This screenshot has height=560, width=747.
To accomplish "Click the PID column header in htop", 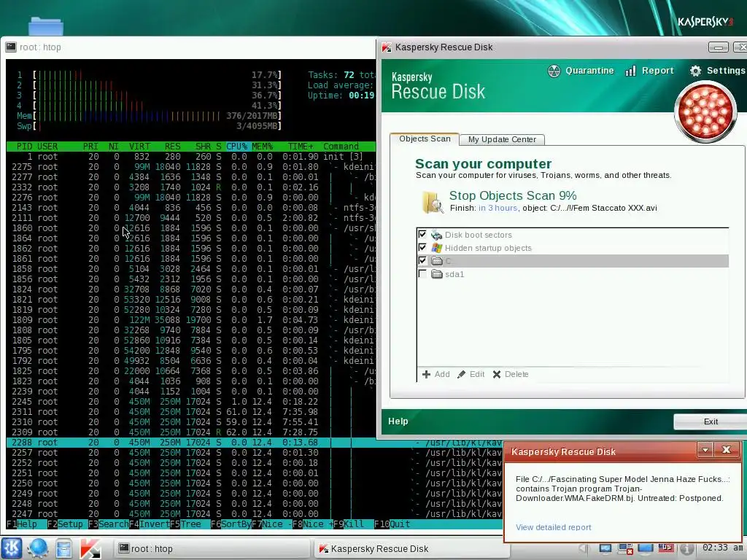I will click(24, 146).
